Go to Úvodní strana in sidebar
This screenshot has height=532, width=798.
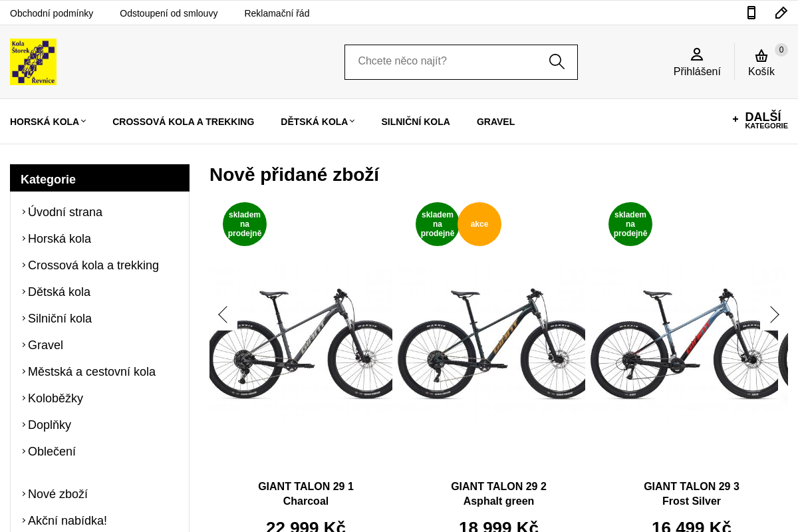click(65, 212)
